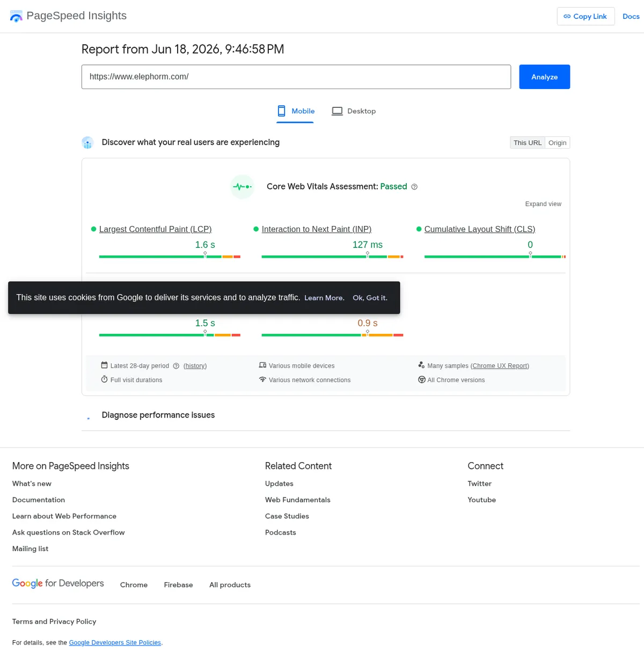Select the Origin toggle

pyautogui.click(x=557, y=143)
